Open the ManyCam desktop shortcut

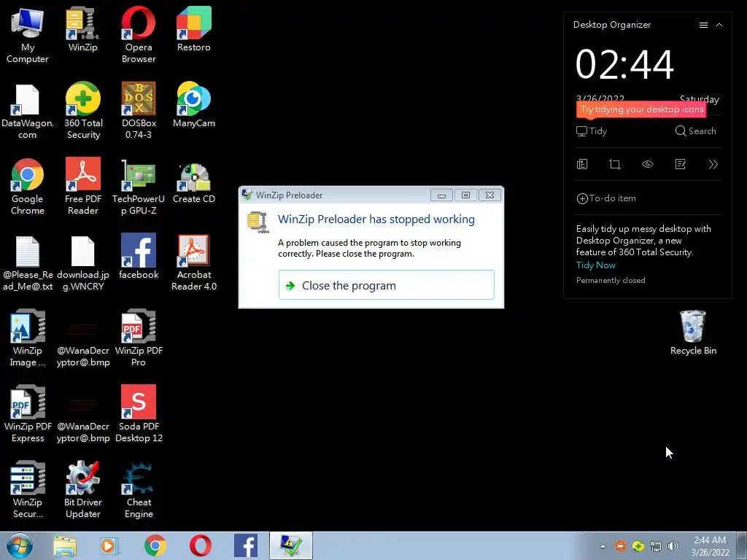(194, 105)
